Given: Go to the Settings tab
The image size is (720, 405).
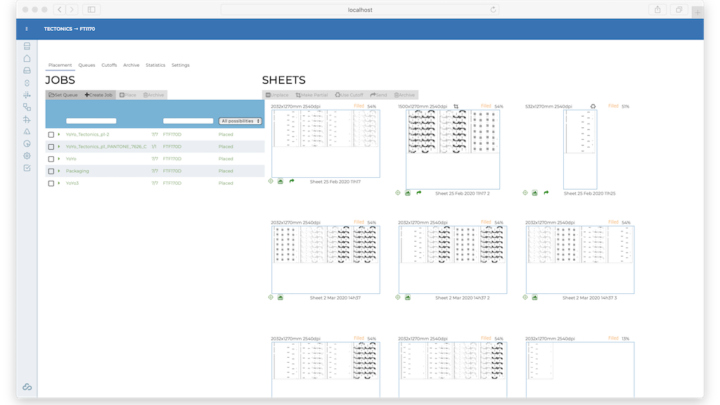Looking at the screenshot, I should tap(180, 65).
